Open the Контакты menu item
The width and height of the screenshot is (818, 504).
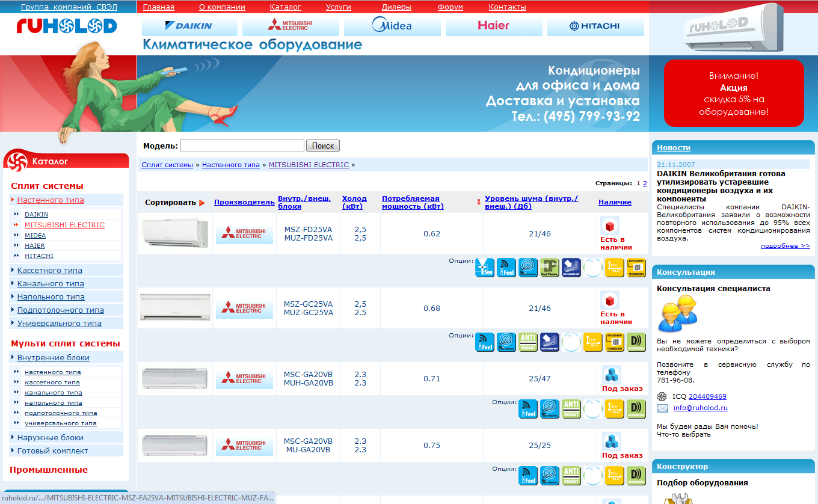[507, 7]
